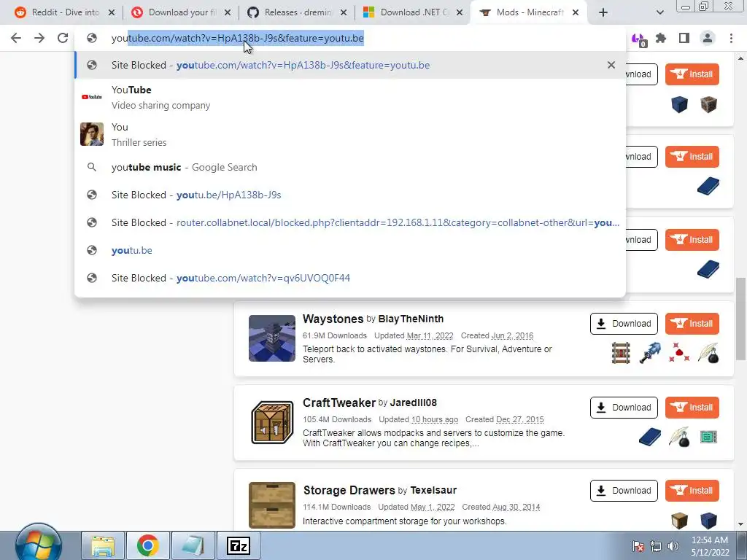The width and height of the screenshot is (747, 560).
Task: Open the Chrome extensions puzzle menu
Action: point(661,38)
